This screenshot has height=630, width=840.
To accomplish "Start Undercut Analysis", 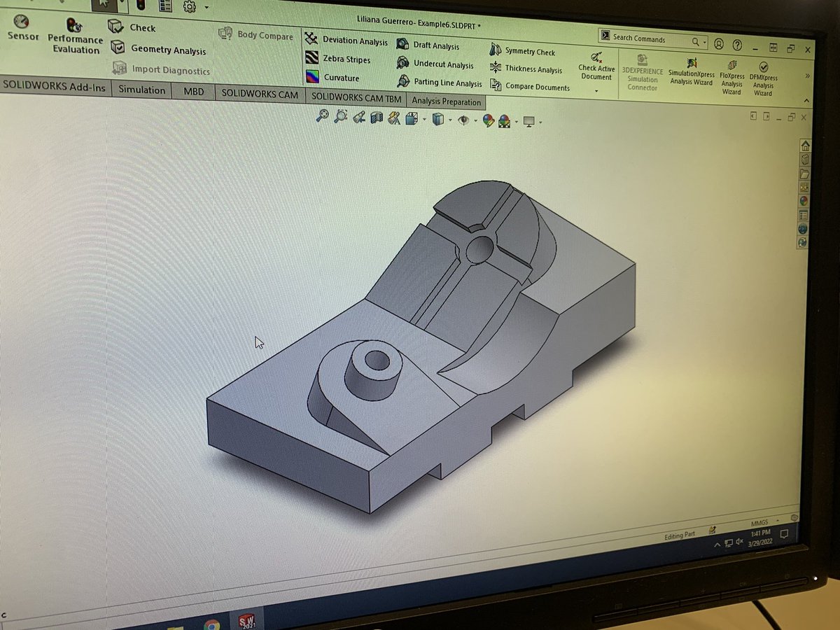I will [435, 64].
